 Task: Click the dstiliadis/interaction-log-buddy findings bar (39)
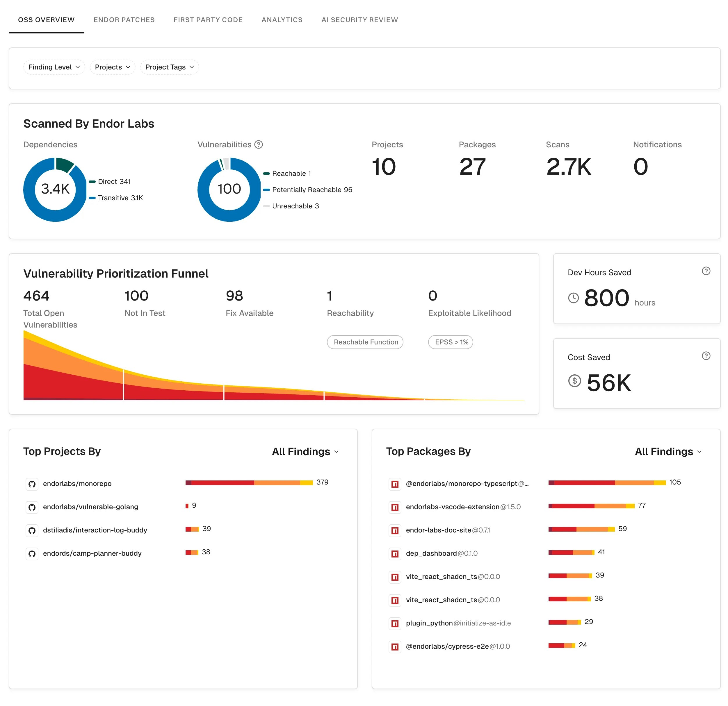(x=193, y=529)
